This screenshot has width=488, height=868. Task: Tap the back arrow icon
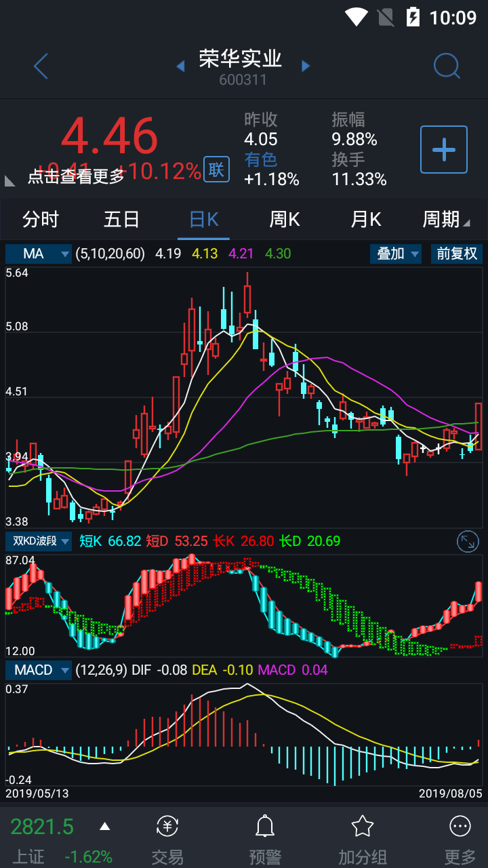click(x=41, y=66)
